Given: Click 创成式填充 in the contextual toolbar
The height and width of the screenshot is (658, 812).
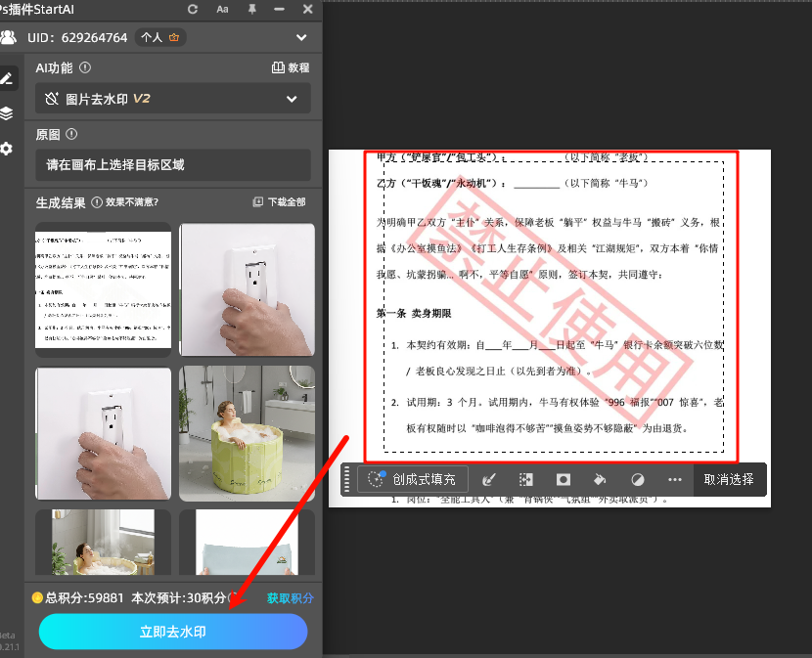Looking at the screenshot, I should coord(413,479).
